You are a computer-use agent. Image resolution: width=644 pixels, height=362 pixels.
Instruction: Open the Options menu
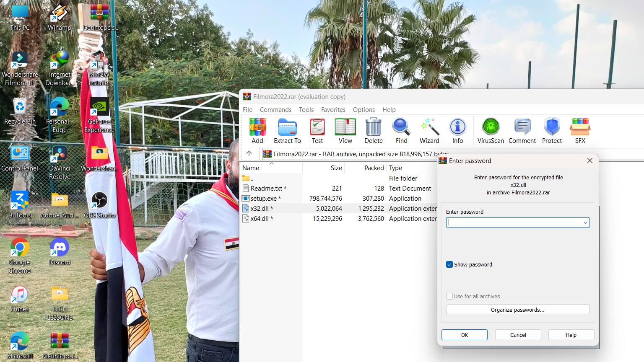[364, 109]
